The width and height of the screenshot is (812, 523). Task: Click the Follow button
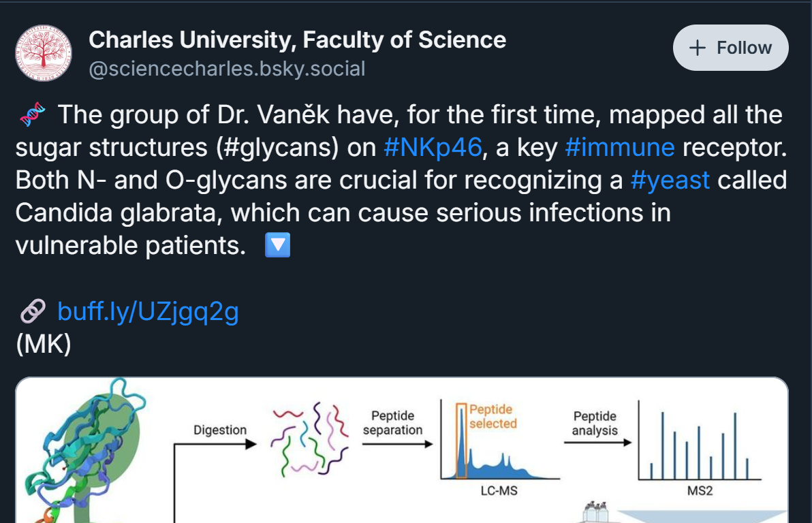(731, 48)
